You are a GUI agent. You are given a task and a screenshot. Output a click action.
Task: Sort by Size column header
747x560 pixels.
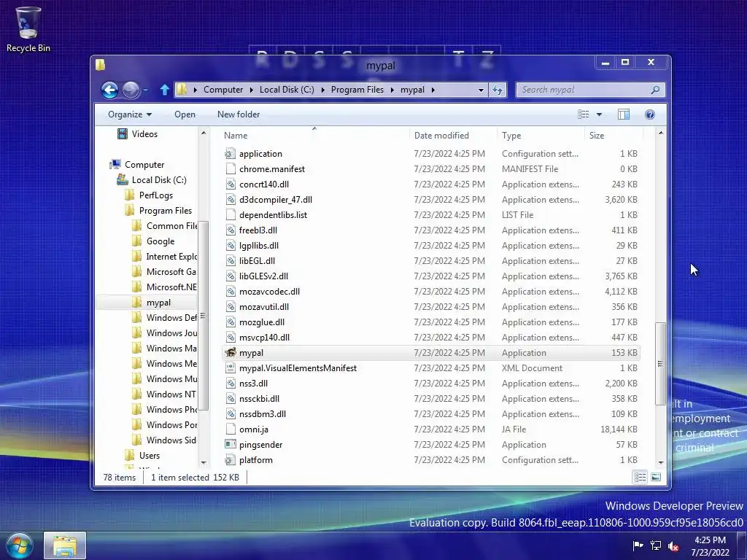[613, 135]
